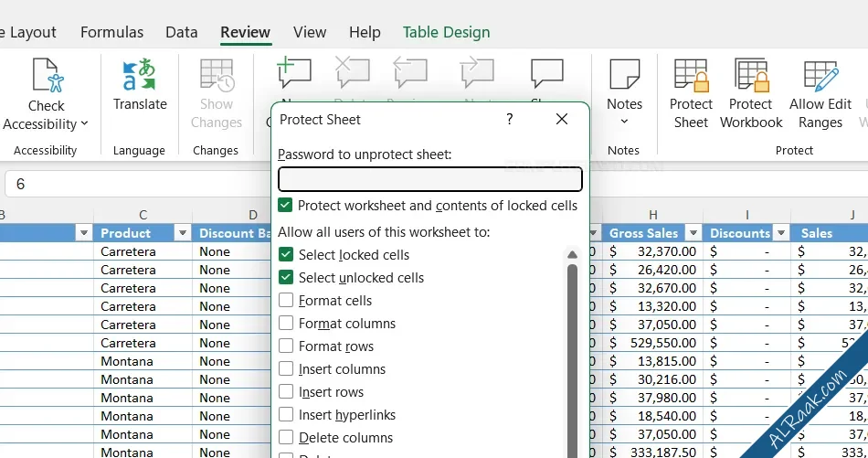Click Show Comments icon
This screenshot has width=868, height=458.
pos(547,72)
